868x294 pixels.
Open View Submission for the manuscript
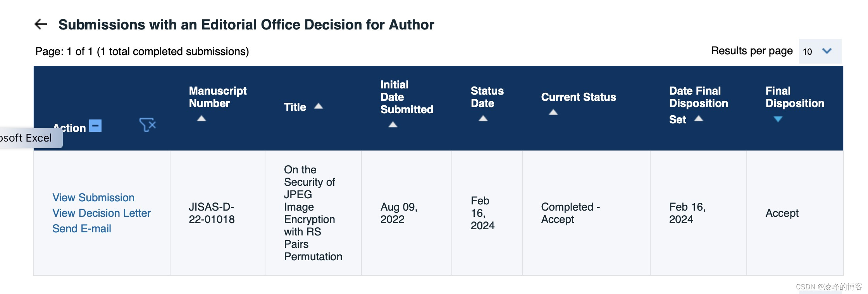(x=93, y=198)
